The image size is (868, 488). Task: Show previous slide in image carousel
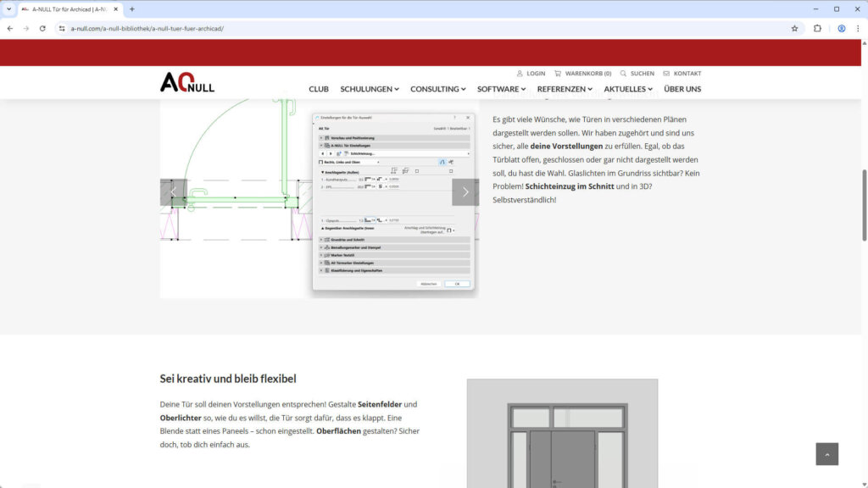(x=173, y=192)
